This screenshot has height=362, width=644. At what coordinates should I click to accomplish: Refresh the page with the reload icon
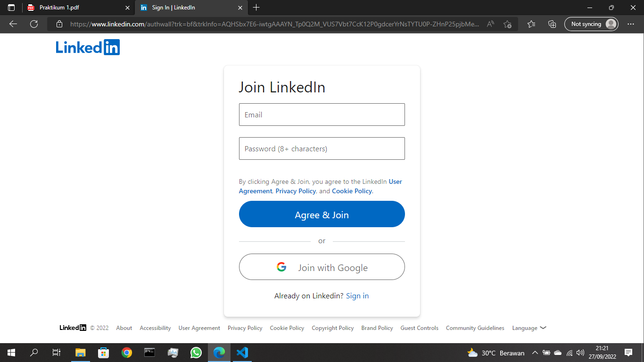pyautogui.click(x=34, y=24)
